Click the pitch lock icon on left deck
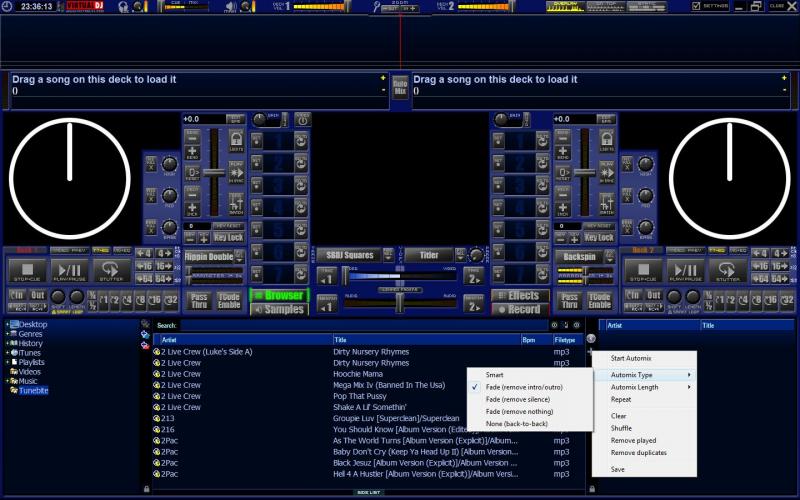The height and width of the screenshot is (500, 800). 236,140
